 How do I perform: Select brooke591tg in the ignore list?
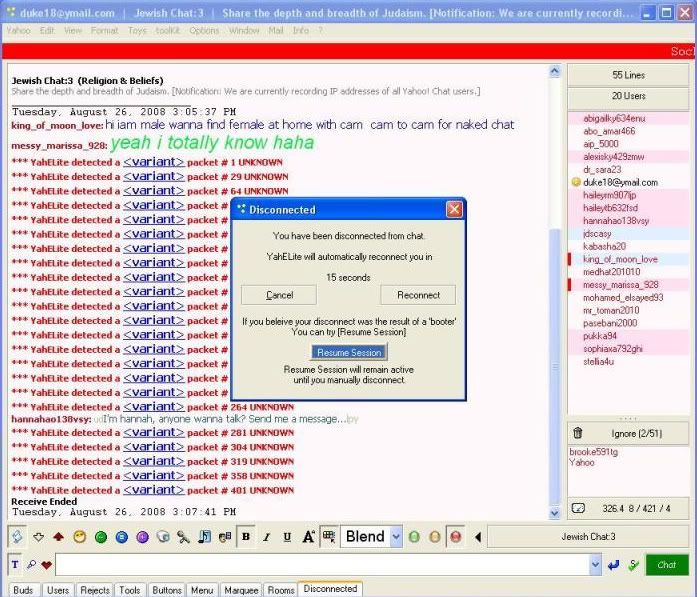(593, 452)
